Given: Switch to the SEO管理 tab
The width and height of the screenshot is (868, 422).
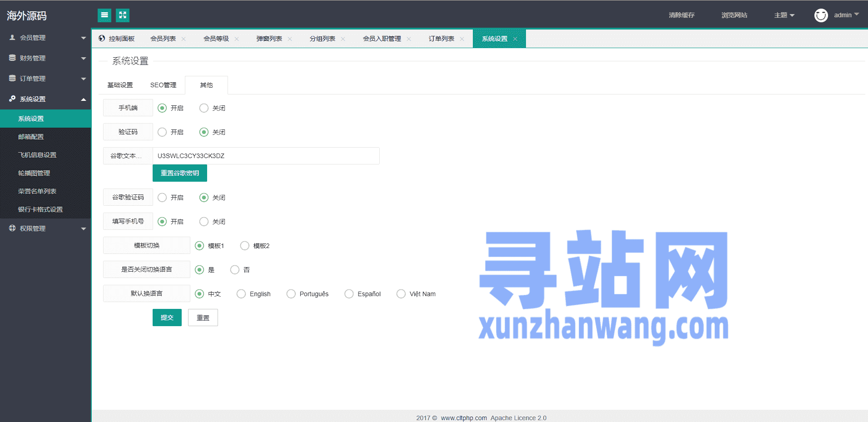Looking at the screenshot, I should coord(163,85).
